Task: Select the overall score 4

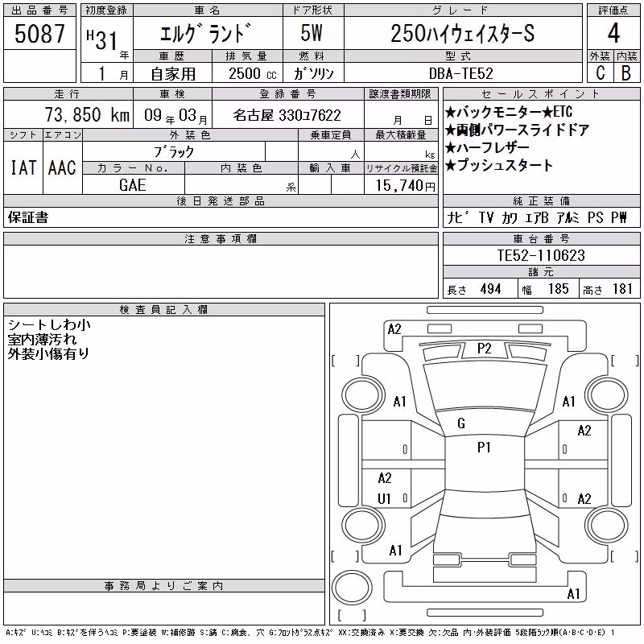Action: click(613, 33)
